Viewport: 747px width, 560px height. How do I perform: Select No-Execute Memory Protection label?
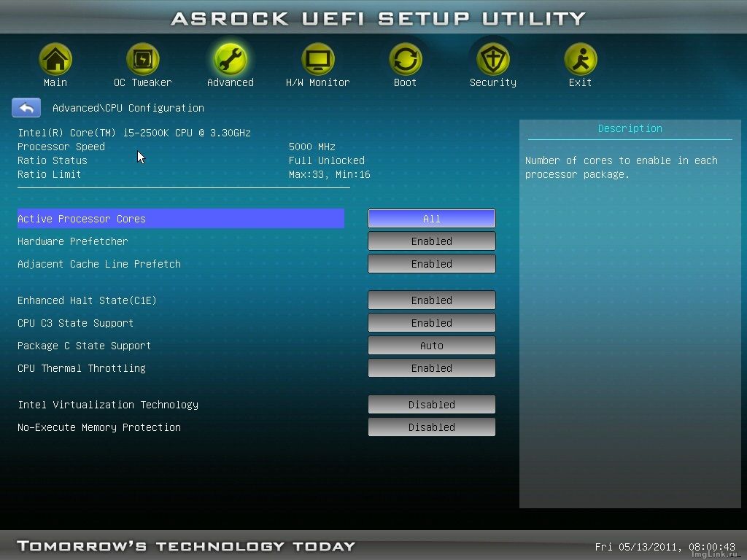coord(98,427)
